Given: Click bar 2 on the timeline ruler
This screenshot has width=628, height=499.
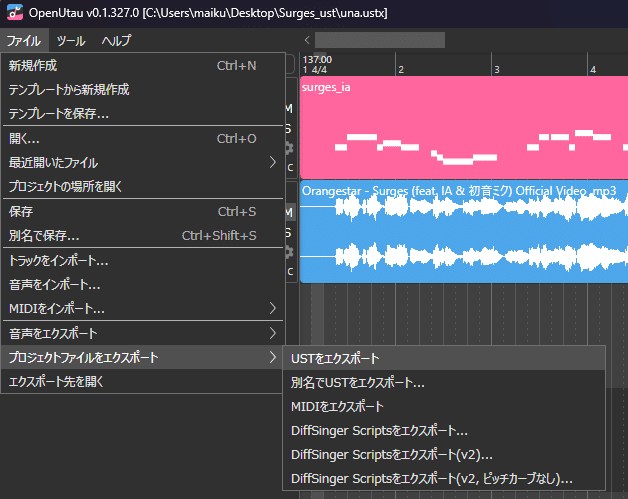Looking at the screenshot, I should [401, 70].
